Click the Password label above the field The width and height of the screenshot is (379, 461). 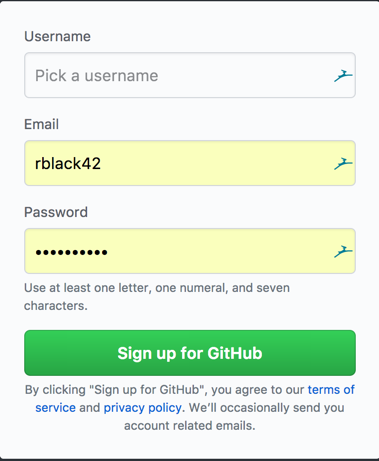[56, 212]
